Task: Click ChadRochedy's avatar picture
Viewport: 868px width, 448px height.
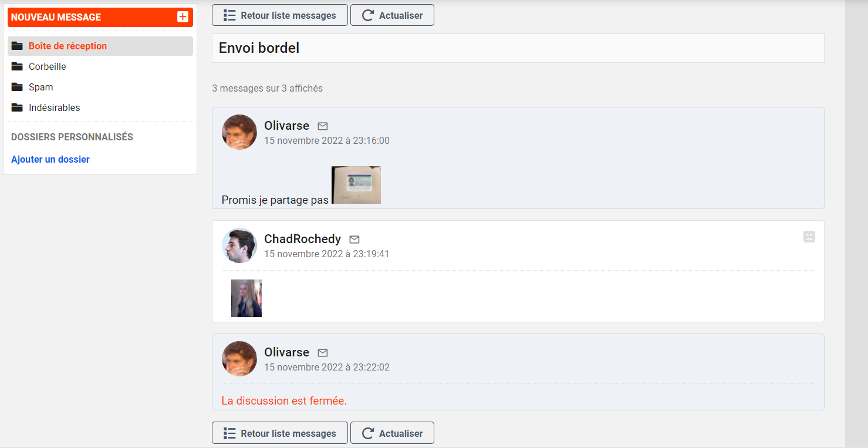Action: (x=239, y=245)
